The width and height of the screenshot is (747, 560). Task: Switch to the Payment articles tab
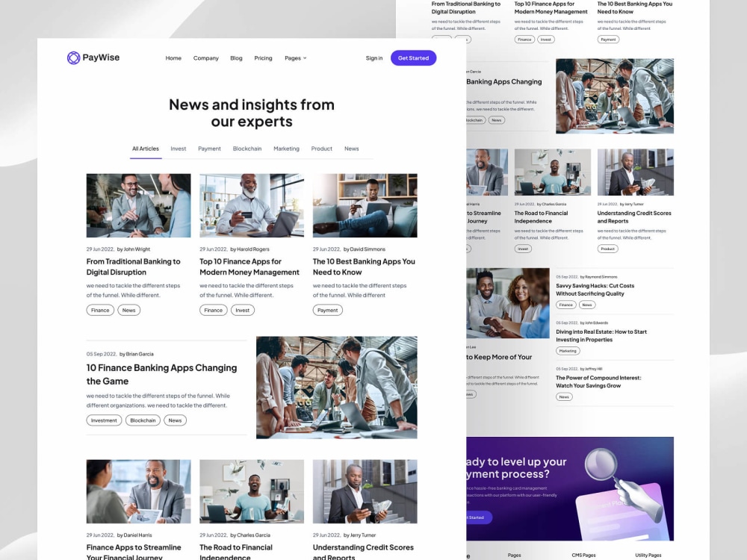(x=209, y=149)
